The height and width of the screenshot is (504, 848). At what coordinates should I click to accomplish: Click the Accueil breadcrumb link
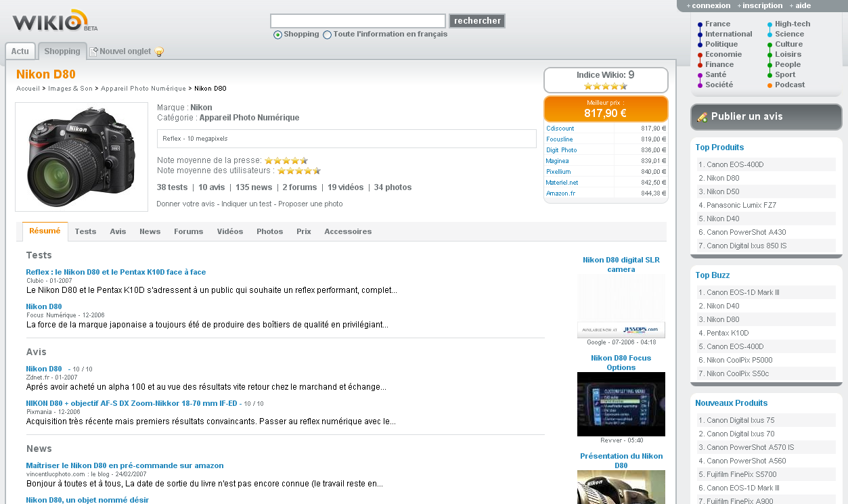[28, 89]
